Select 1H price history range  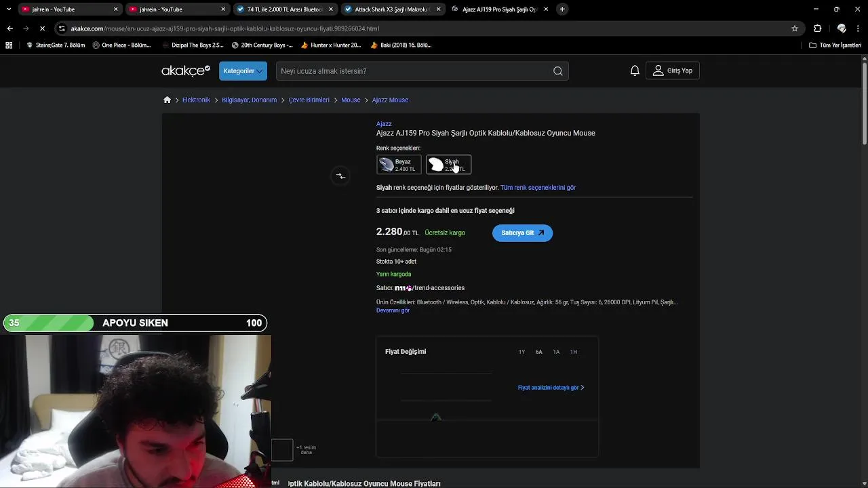click(573, 352)
